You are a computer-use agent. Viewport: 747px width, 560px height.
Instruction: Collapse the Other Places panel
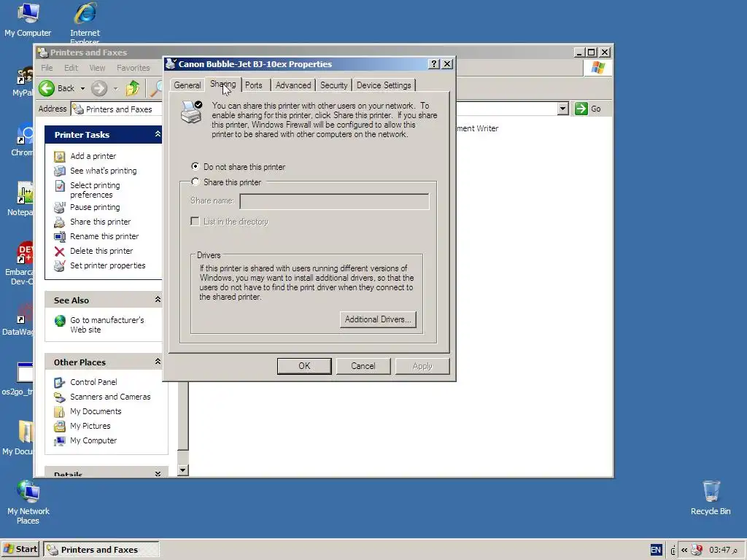pyautogui.click(x=158, y=362)
